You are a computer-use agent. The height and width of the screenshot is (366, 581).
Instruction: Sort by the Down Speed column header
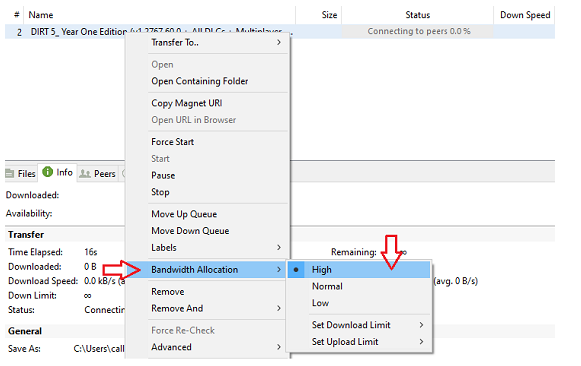pos(525,15)
